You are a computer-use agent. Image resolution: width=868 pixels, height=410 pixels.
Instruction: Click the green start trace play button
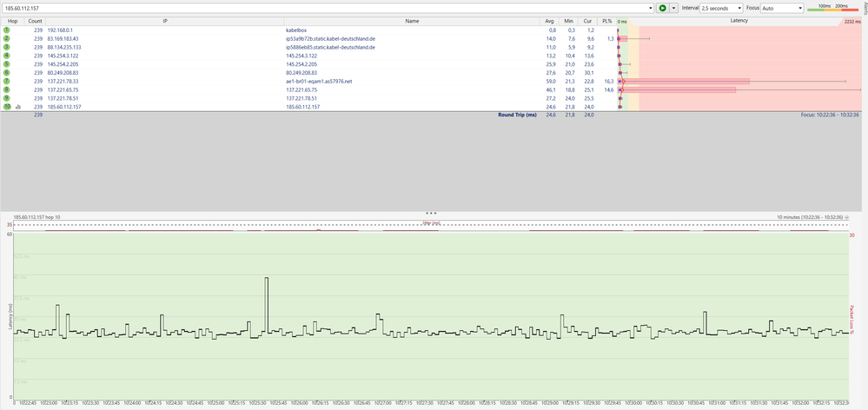click(x=662, y=9)
